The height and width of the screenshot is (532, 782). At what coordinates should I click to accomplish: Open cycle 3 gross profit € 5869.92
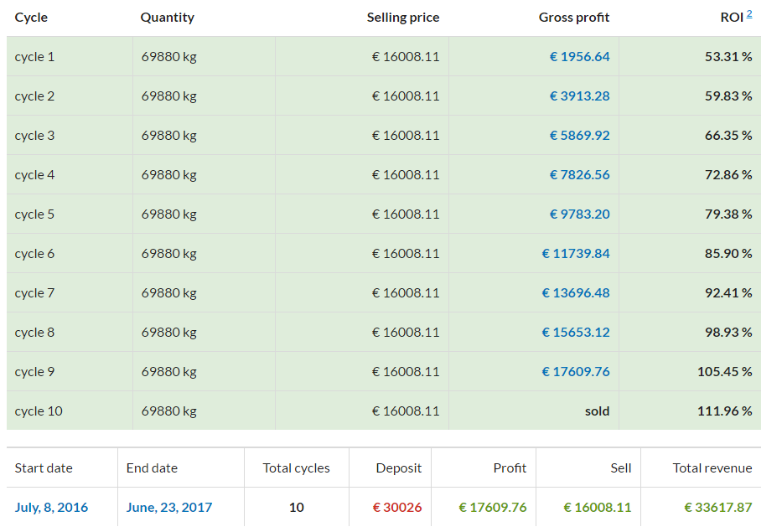coord(579,136)
